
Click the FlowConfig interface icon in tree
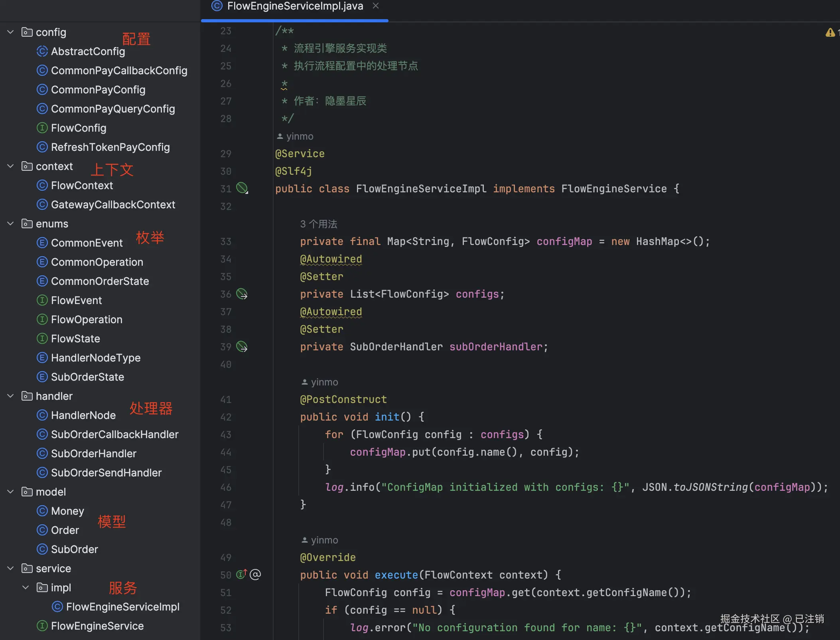point(42,128)
